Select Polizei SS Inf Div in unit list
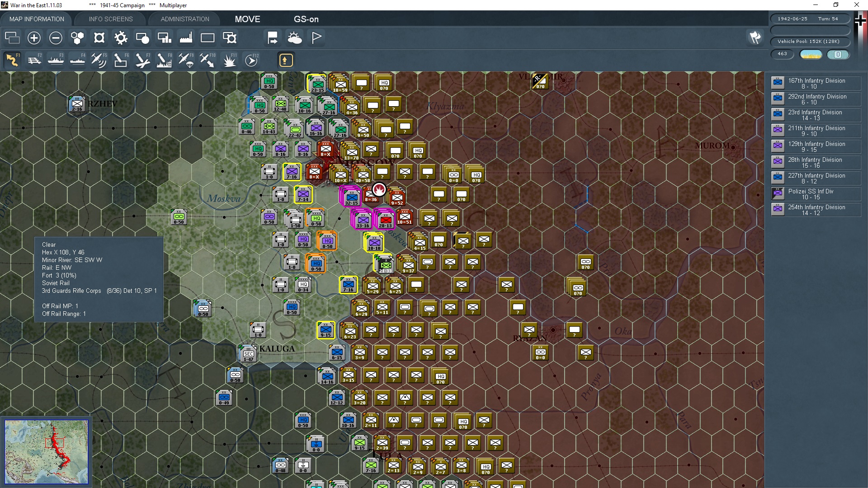 coord(816,194)
